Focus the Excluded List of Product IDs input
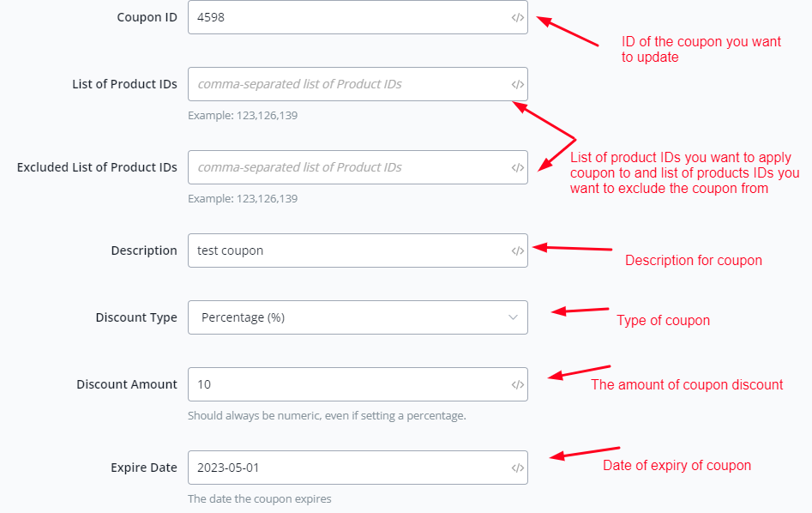This screenshot has width=812, height=513. click(343, 167)
